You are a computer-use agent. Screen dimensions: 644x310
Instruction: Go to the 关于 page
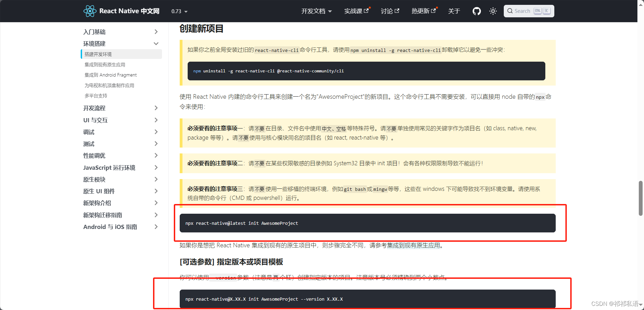tap(454, 11)
